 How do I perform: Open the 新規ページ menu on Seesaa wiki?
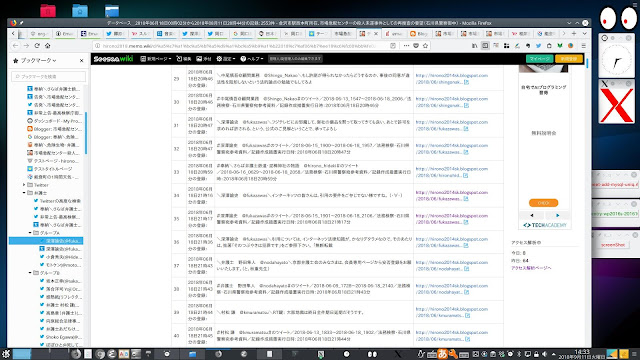[156, 59]
